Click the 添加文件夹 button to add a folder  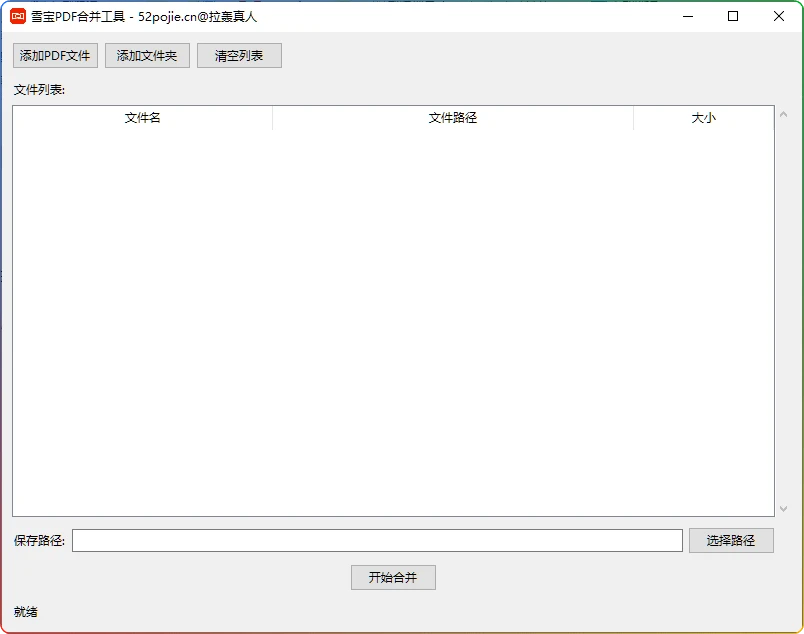(x=146, y=55)
